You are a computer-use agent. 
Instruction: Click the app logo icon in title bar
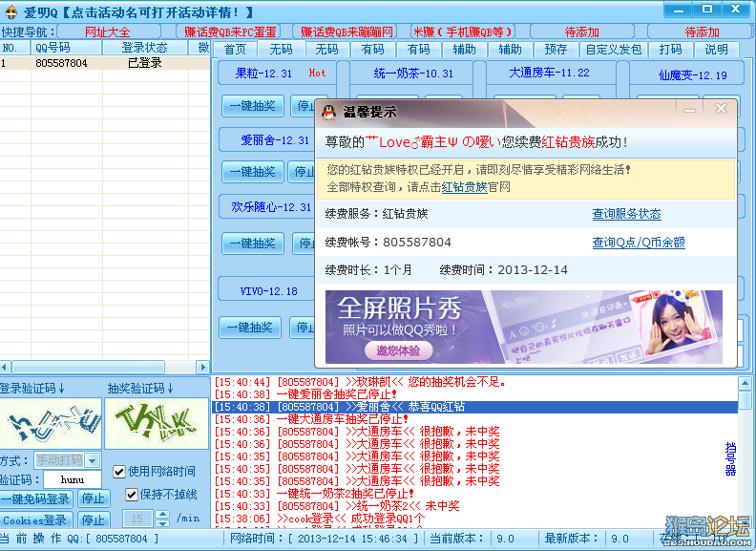point(10,11)
